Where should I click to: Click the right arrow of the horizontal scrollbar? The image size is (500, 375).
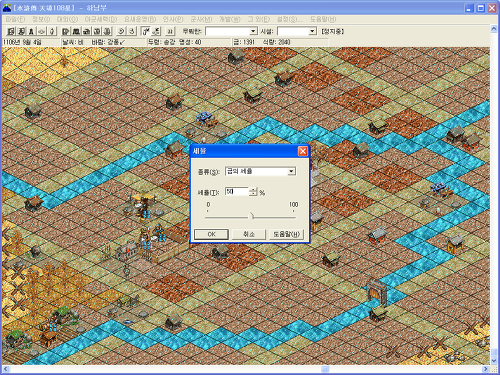(x=486, y=369)
